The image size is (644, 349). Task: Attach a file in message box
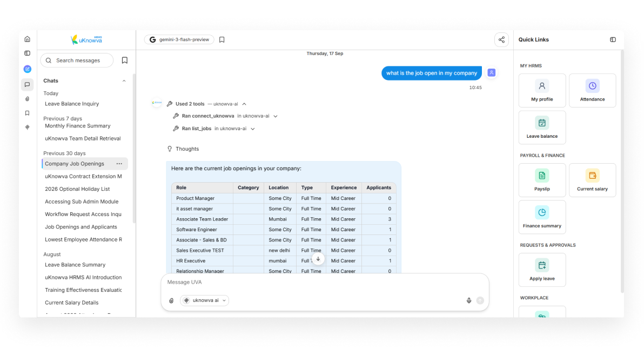pos(171,300)
